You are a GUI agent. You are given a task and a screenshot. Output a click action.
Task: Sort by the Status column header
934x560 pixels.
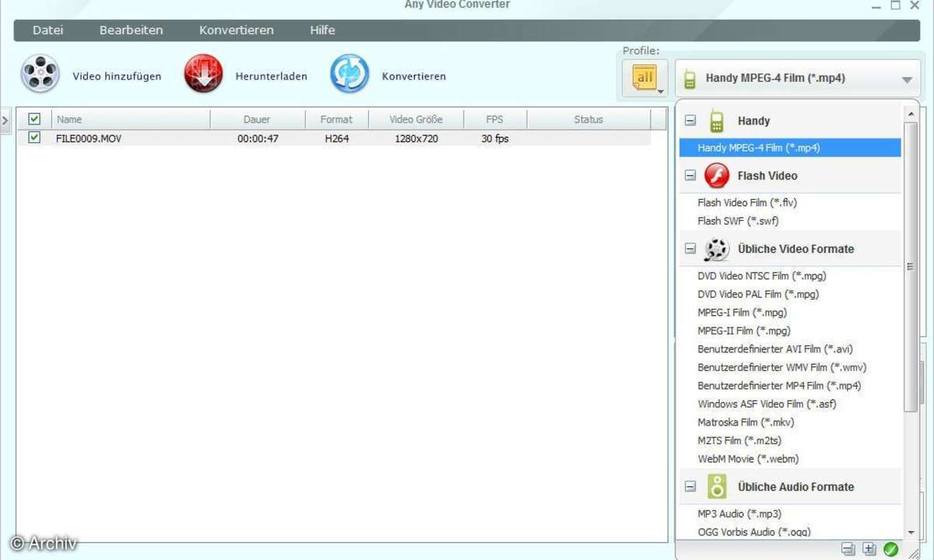[x=588, y=119]
